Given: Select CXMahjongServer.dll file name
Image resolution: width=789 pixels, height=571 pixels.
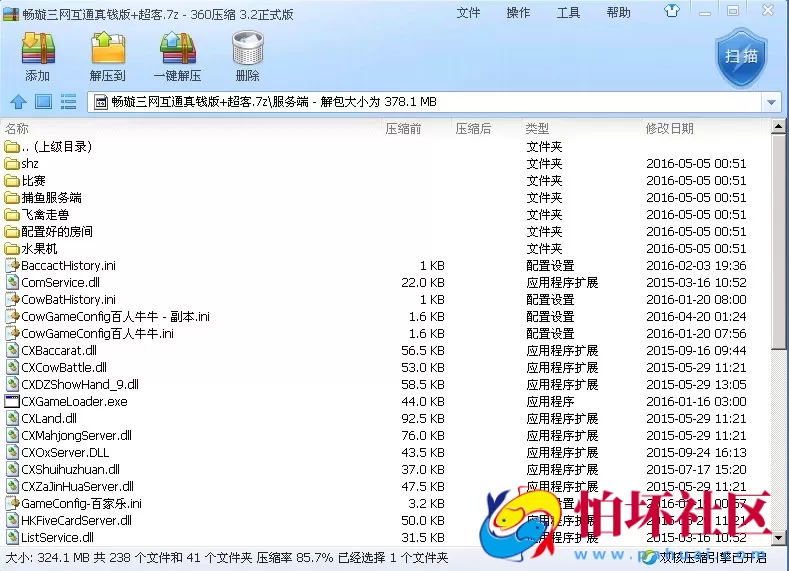Looking at the screenshot, I should tap(76, 436).
